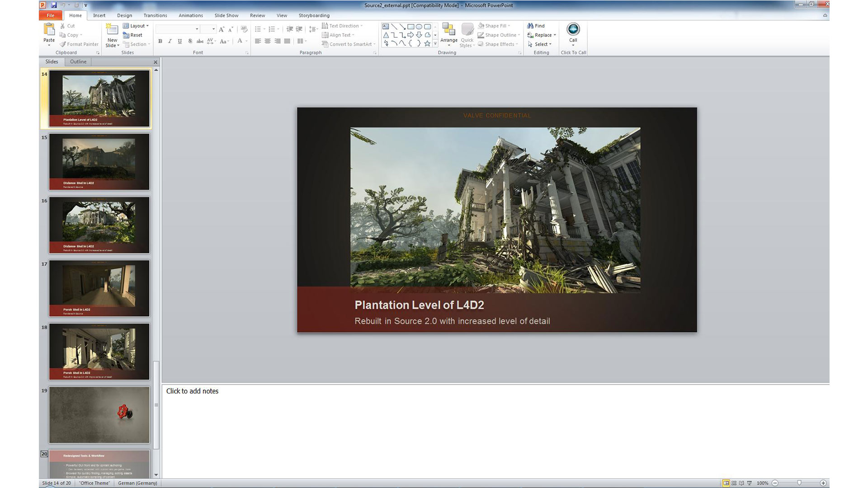Open the Transitions ribbon tab

[155, 15]
